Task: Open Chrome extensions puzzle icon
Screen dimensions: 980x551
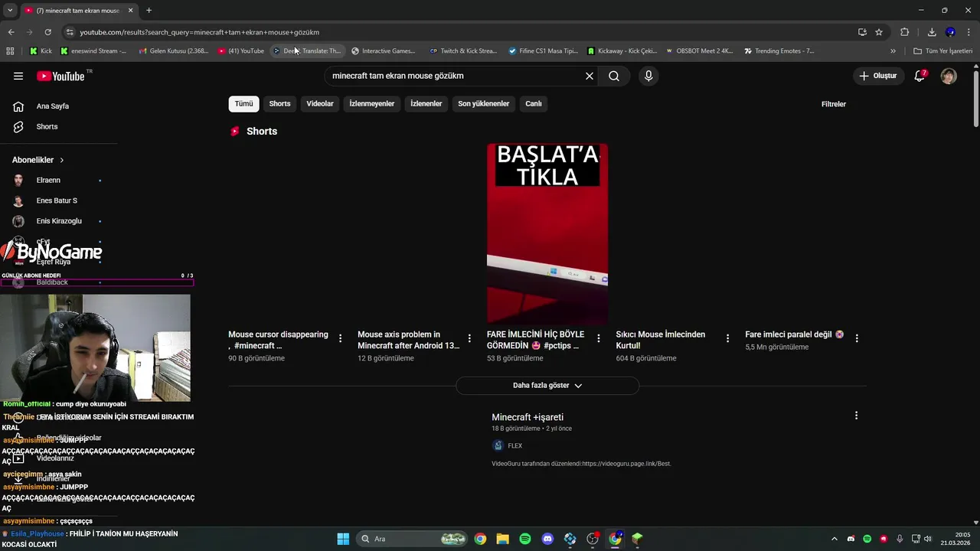Action: coord(905,32)
